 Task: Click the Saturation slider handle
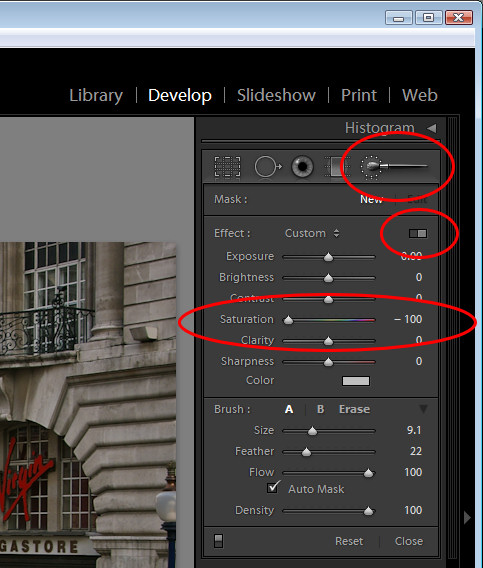[x=288, y=320]
